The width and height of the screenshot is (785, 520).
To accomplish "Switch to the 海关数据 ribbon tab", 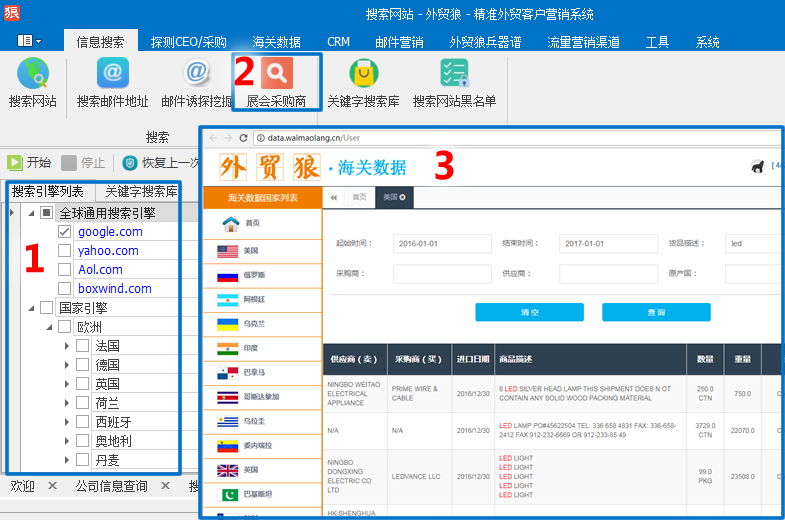I will click(x=276, y=42).
